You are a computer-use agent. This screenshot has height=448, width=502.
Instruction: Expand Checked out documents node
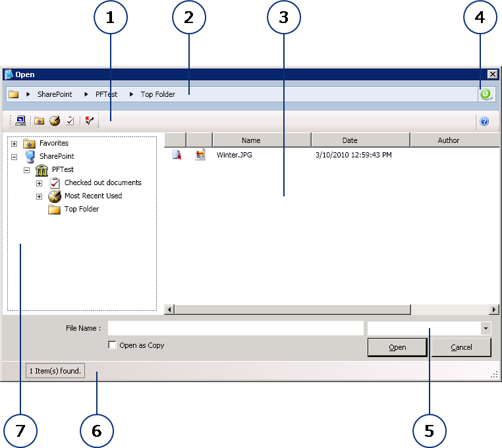coord(39,183)
